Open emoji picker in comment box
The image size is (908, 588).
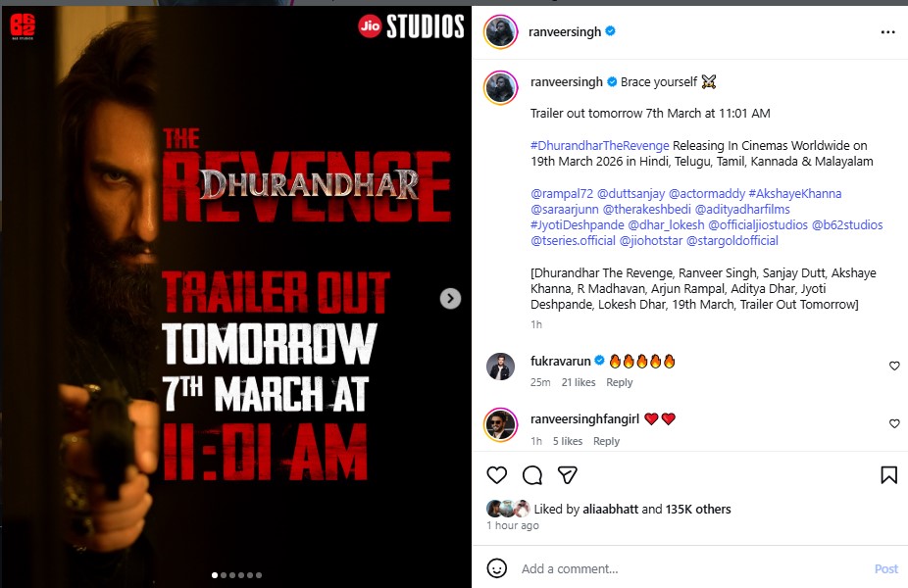(x=496, y=568)
